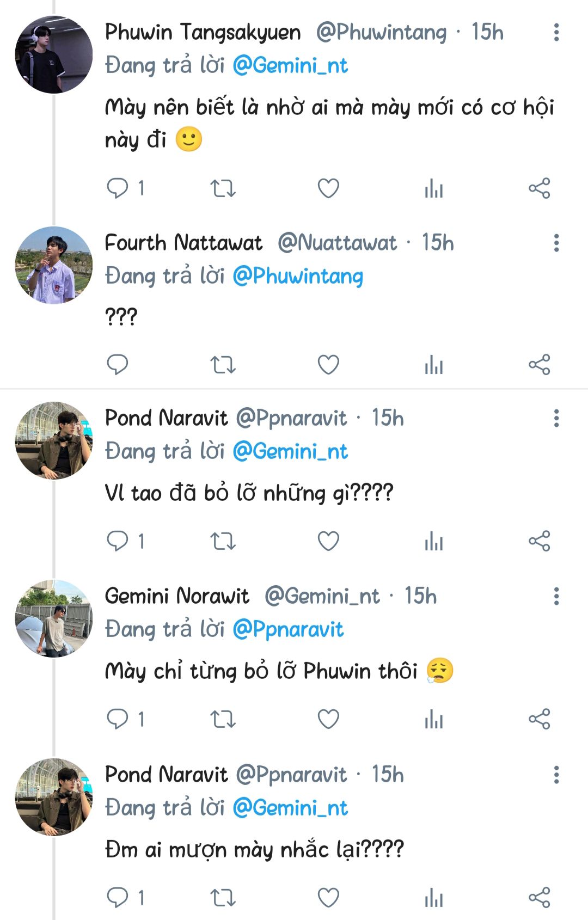588x920 pixels.
Task: Reply to Fourth Nattawat's '???' tweet
Action: pos(118,364)
